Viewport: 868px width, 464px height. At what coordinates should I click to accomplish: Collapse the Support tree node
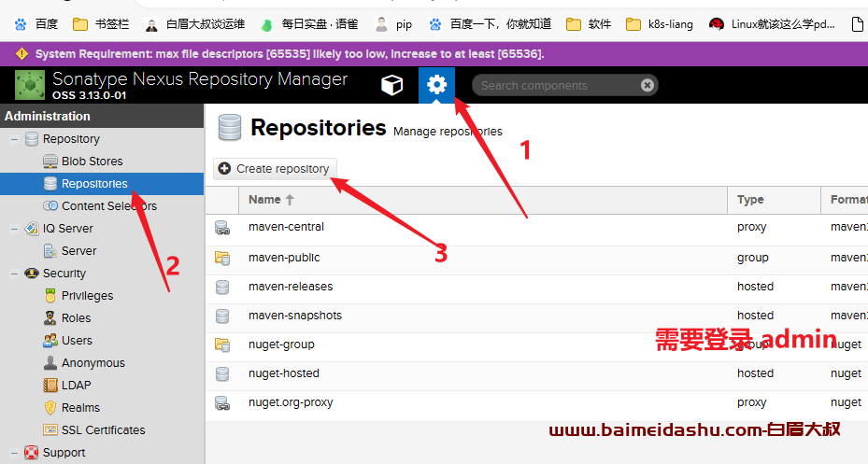pos(14,453)
